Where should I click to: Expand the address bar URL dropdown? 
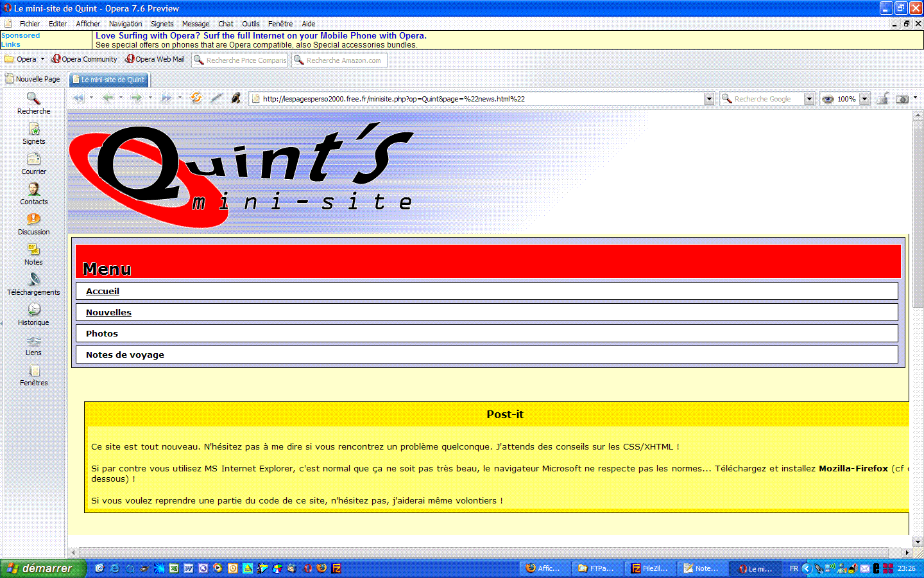pyautogui.click(x=709, y=99)
